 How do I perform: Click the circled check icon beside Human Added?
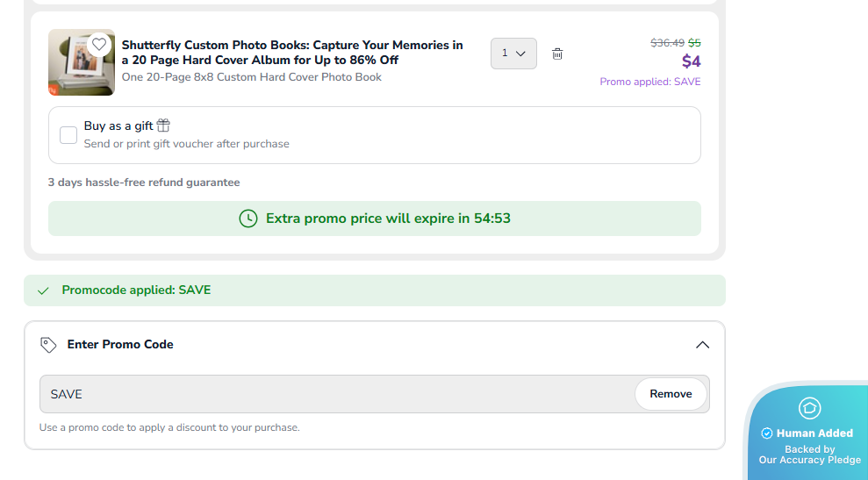click(x=767, y=433)
